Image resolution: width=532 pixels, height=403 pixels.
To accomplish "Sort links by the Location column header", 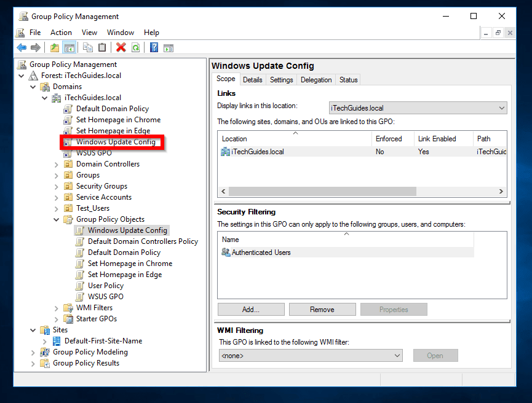I will pyautogui.click(x=295, y=139).
